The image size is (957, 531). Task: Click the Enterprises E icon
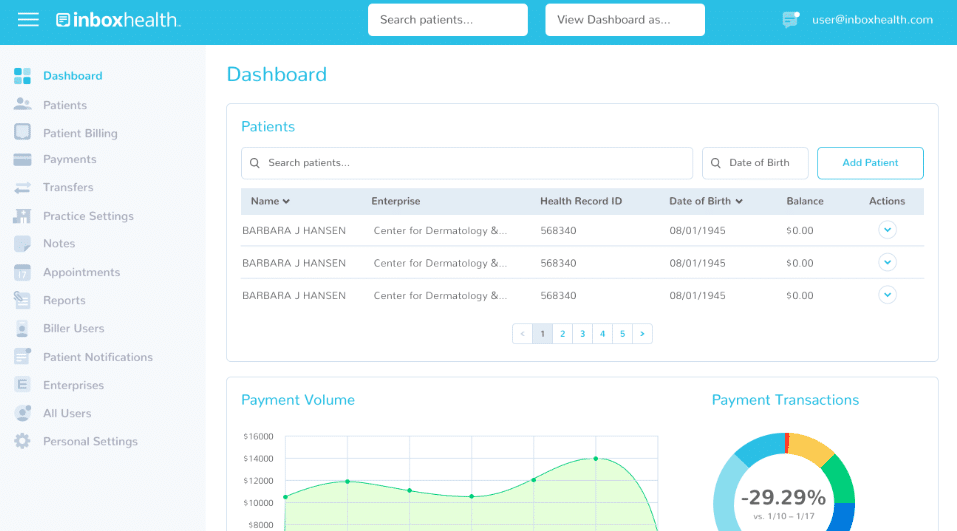(22, 385)
